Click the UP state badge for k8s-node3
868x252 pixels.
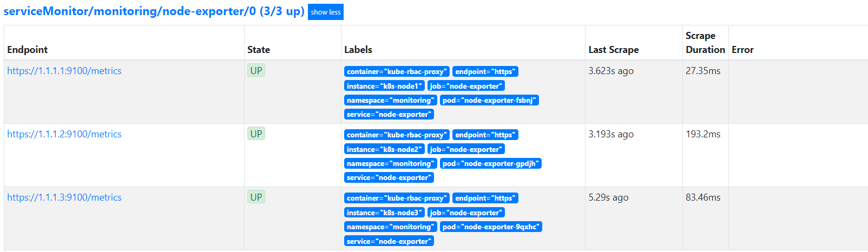click(x=256, y=197)
